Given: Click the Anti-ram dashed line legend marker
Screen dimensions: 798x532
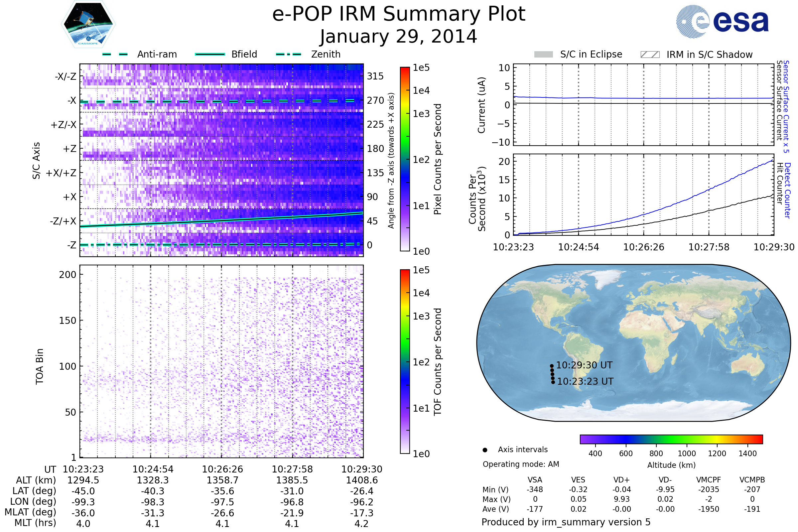Looking at the screenshot, I should 115,54.
